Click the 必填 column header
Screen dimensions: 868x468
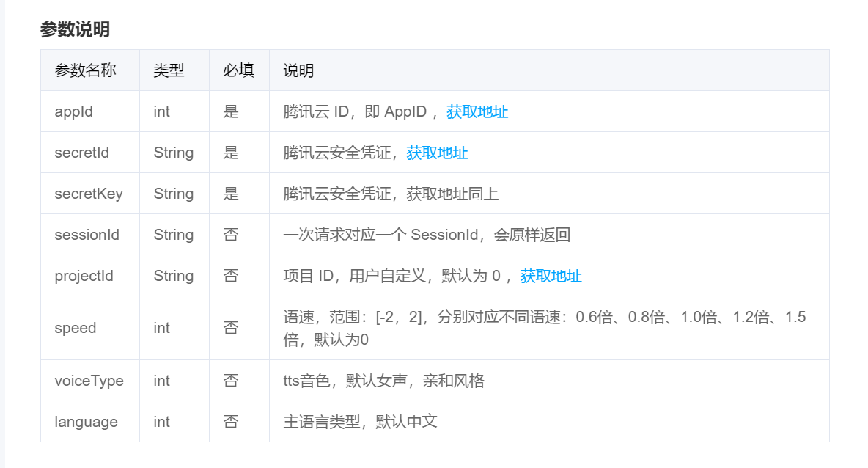(238, 70)
